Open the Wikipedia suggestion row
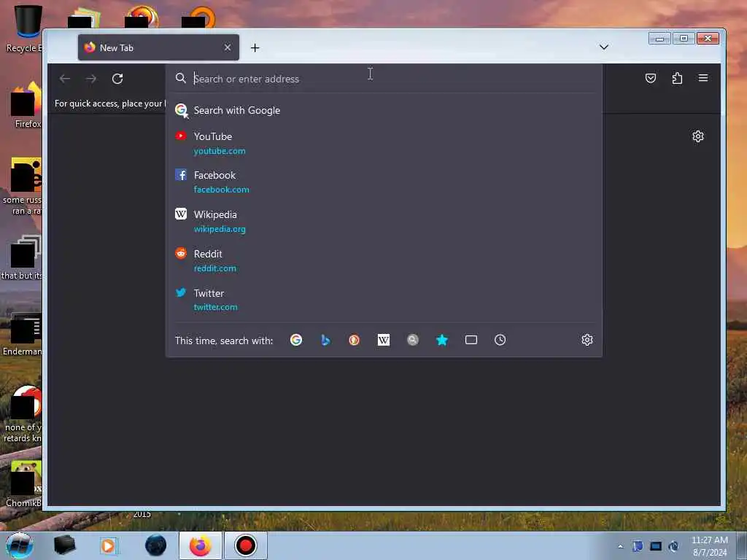Viewport: 747px width, 560px height. (x=384, y=221)
